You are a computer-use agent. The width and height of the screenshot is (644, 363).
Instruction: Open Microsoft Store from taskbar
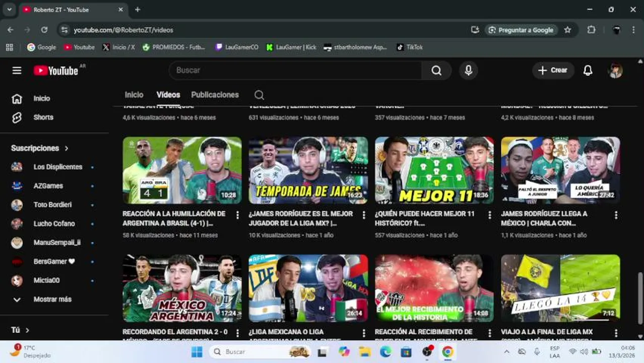tap(406, 351)
